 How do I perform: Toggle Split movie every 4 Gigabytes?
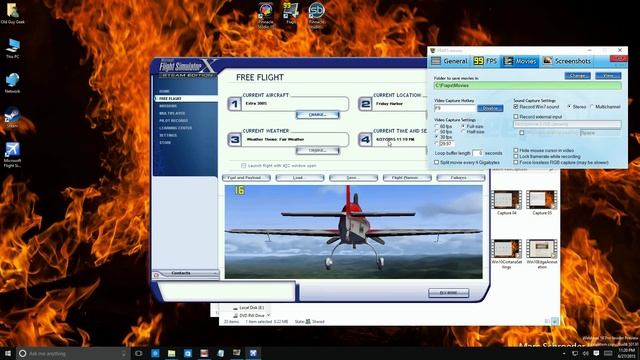[x=437, y=162]
